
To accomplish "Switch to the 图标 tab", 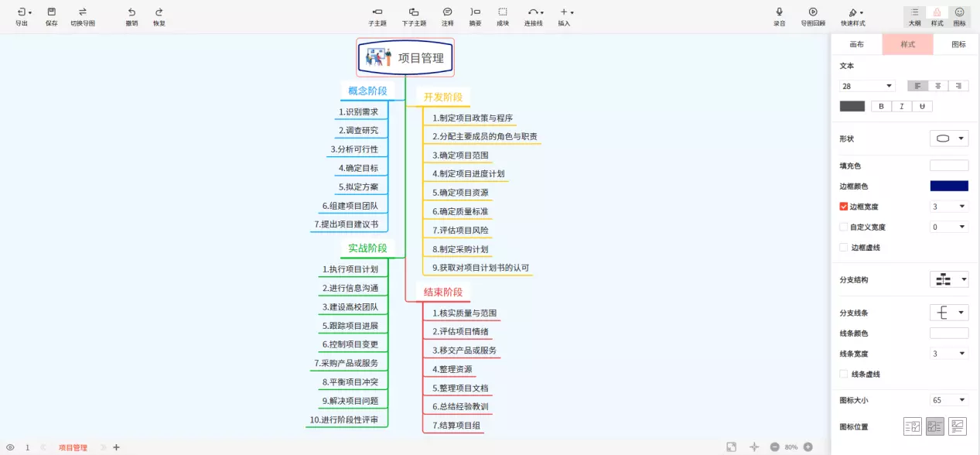I will [958, 45].
